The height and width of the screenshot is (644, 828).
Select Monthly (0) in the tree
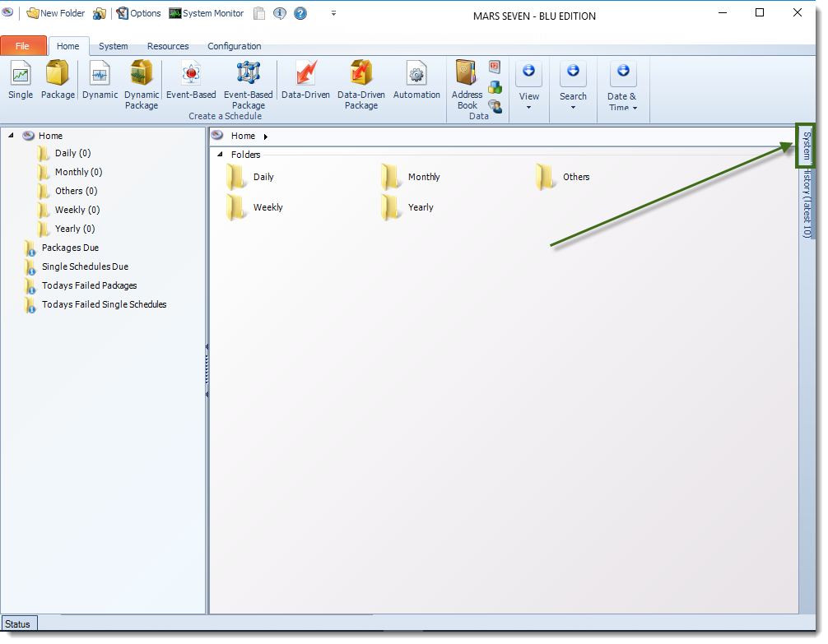(79, 172)
